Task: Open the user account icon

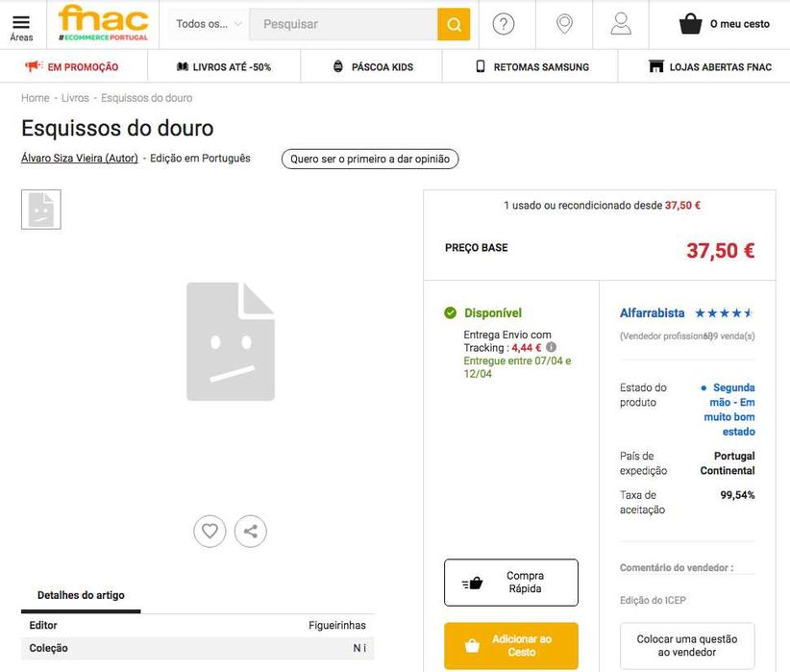Action: point(621,24)
